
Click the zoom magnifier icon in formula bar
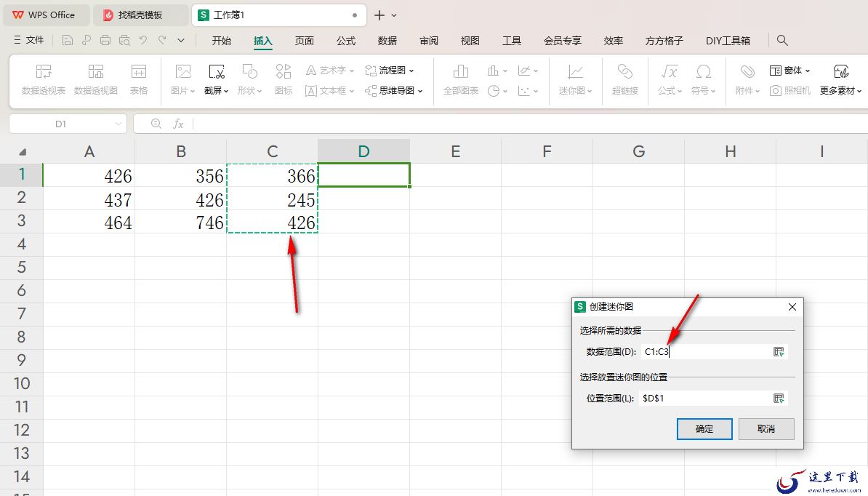coord(156,124)
